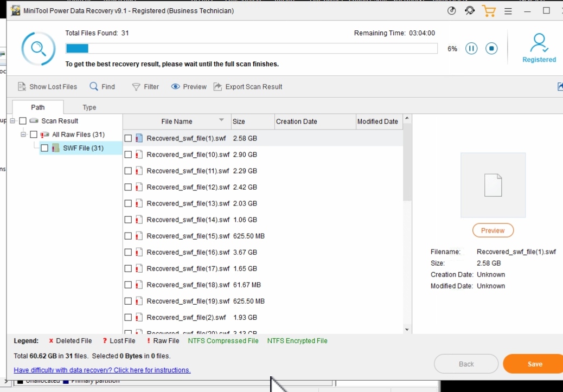
Task: Select the Path tab
Action: click(38, 107)
